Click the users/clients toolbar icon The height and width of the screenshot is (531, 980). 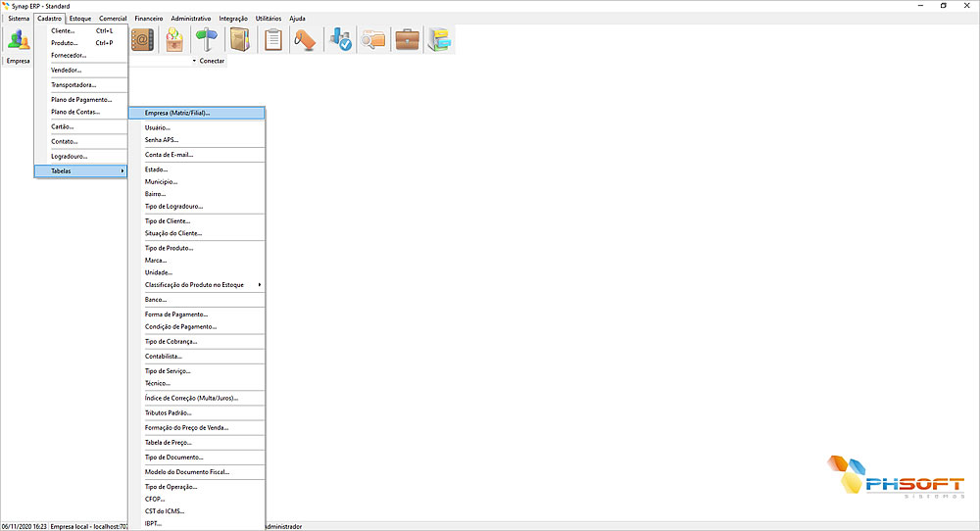click(x=17, y=40)
